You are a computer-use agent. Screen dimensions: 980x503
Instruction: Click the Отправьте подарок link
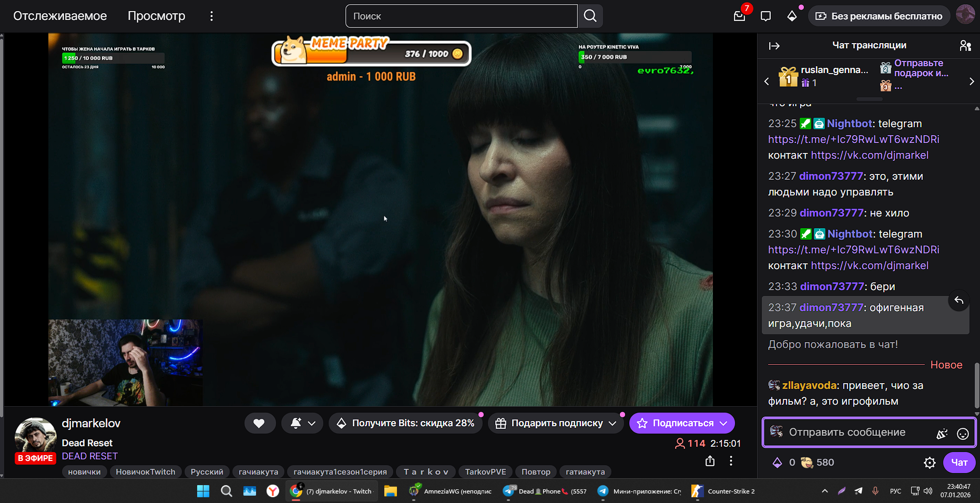click(x=921, y=68)
